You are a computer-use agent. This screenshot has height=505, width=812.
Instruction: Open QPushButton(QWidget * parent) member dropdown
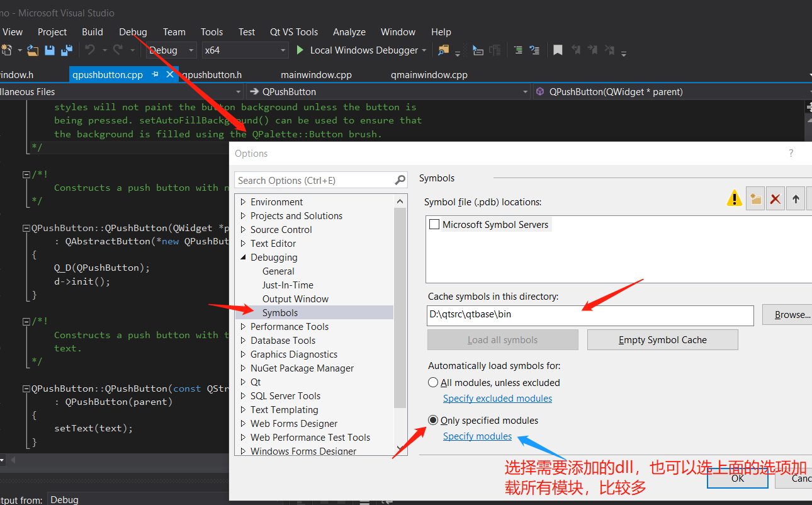tap(672, 91)
